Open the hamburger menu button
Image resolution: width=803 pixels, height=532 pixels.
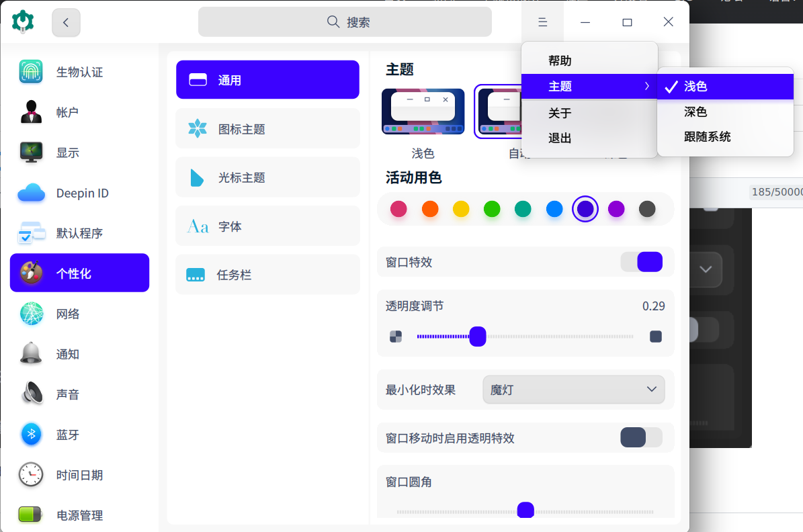542,21
